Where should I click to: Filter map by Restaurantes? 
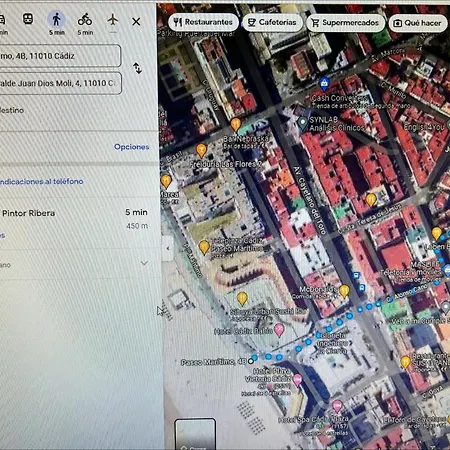click(203, 22)
